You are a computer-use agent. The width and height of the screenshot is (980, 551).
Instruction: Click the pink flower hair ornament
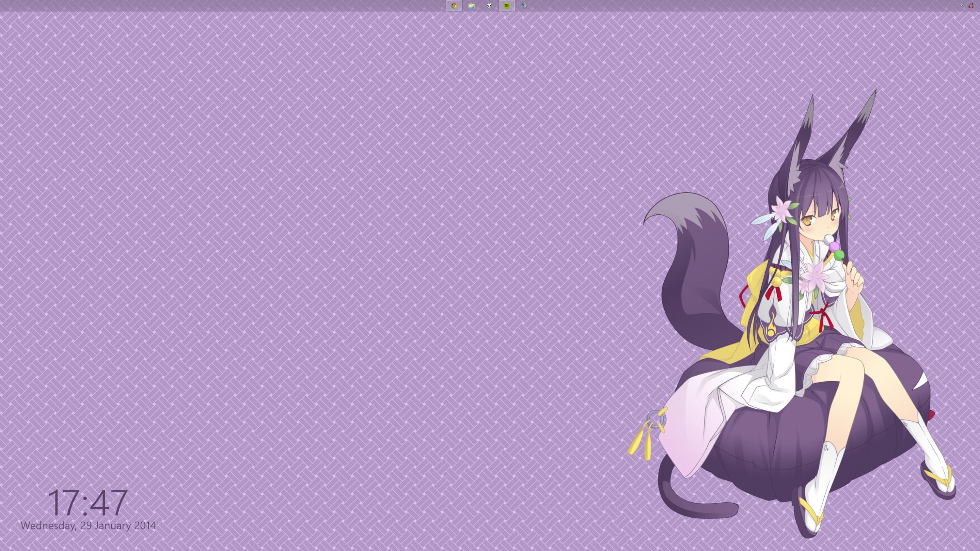coord(782,210)
